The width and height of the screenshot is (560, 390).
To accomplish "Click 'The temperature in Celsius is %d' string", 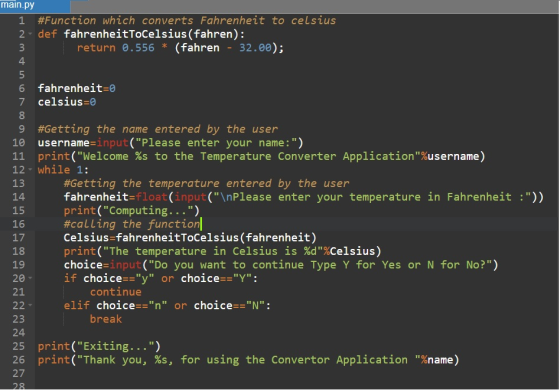I will (x=213, y=251).
